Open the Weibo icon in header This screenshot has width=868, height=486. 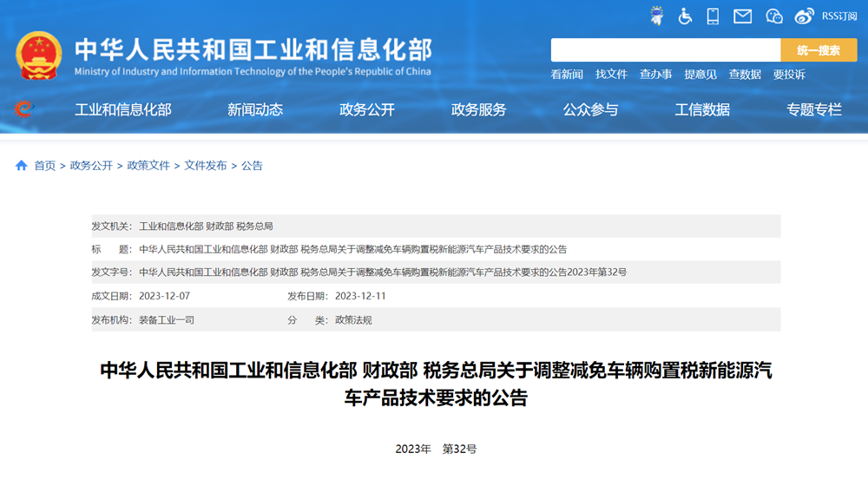click(805, 16)
